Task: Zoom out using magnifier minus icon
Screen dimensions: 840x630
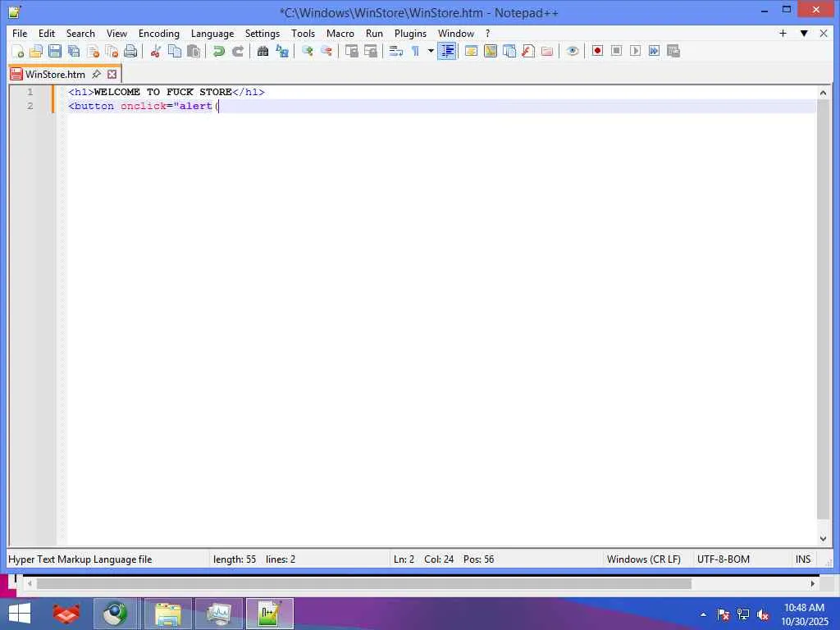Action: [326, 52]
